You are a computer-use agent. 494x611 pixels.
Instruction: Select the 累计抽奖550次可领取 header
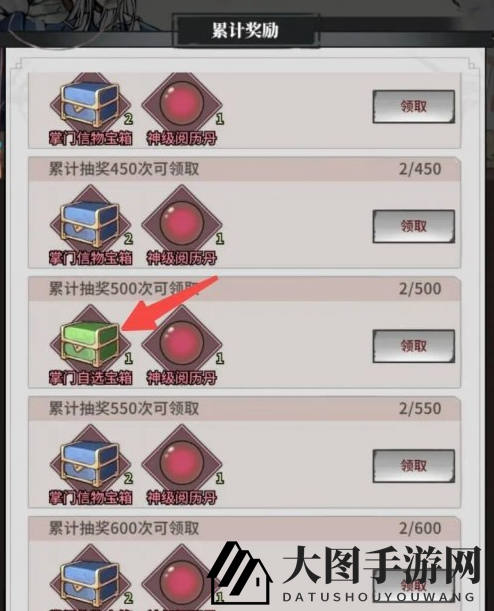[124, 408]
